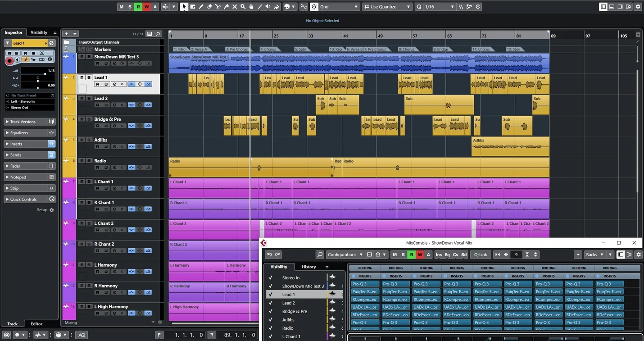The height and width of the screenshot is (341, 644).
Task: Open the Use Quantize dropdown
Action: (387, 7)
